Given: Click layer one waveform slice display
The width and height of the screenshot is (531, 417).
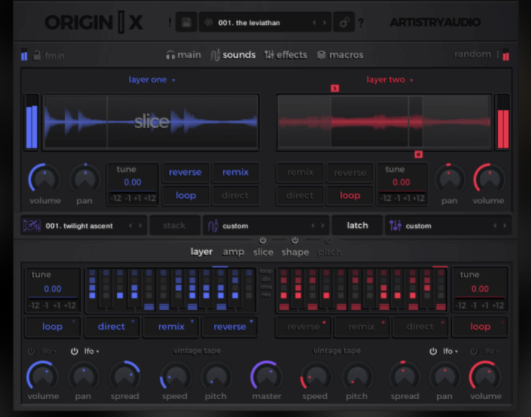Looking at the screenshot, I should click(151, 122).
